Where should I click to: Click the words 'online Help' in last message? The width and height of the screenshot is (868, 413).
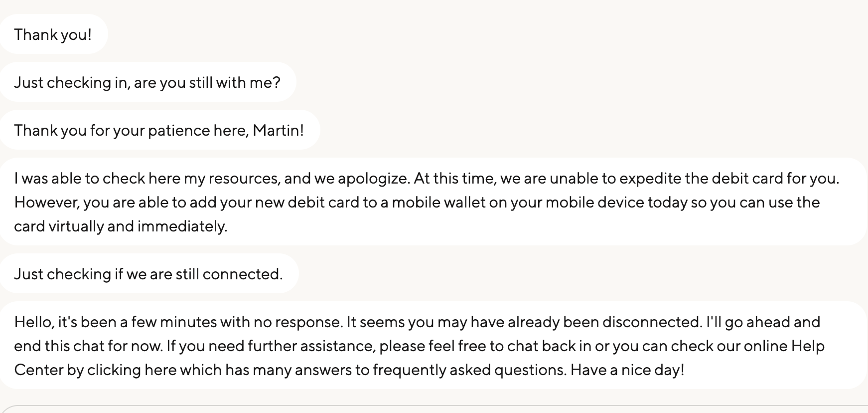click(784, 346)
